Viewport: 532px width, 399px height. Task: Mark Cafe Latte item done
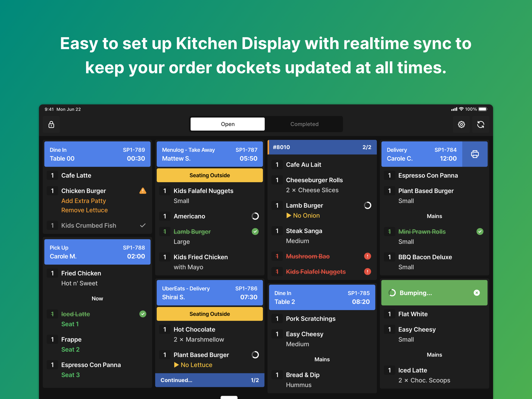coord(97,175)
